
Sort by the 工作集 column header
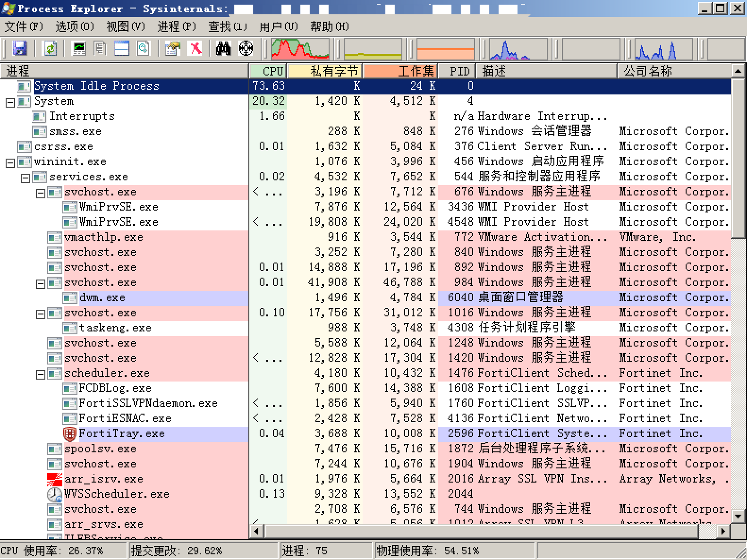click(400, 71)
